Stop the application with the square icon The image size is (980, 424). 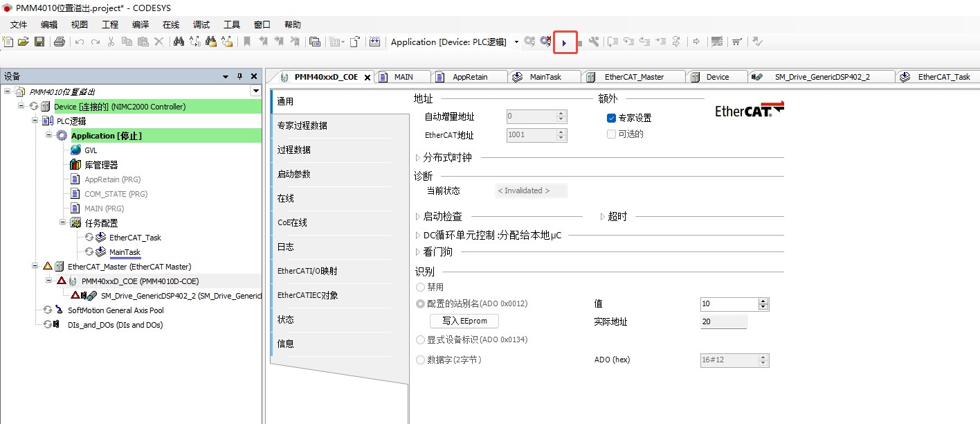point(579,43)
